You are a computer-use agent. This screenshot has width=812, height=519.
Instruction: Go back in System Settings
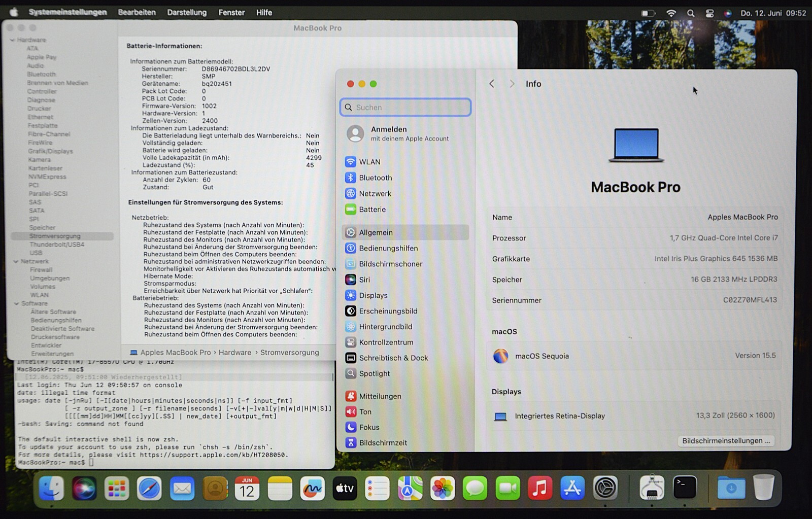(x=491, y=84)
